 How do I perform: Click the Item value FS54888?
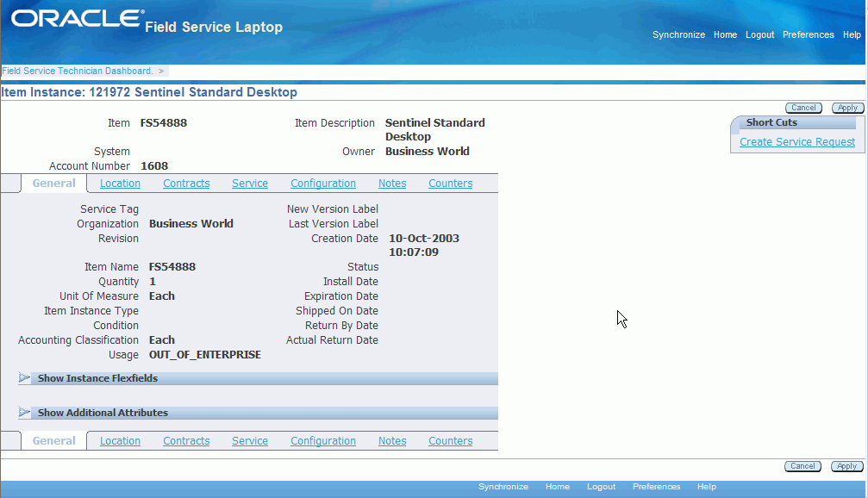tap(163, 123)
